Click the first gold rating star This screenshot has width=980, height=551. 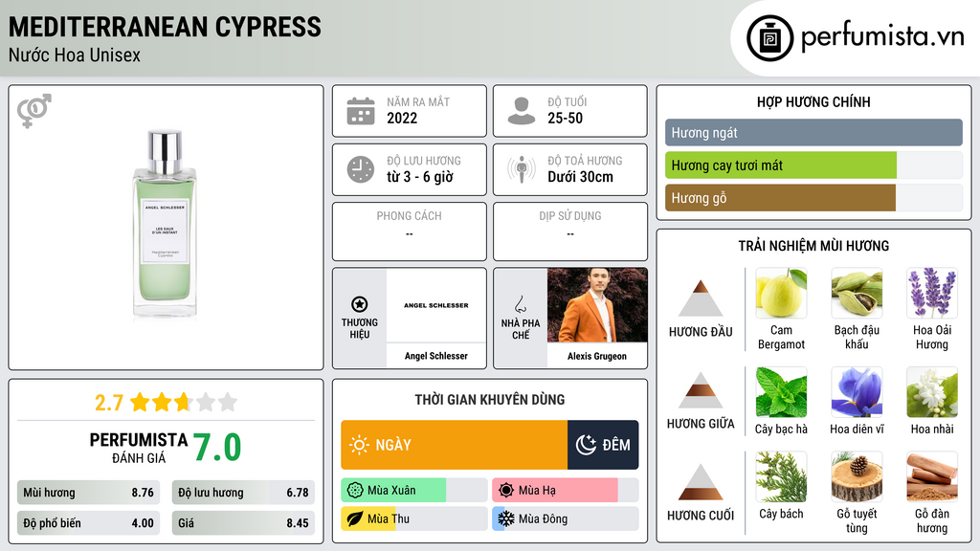pos(140,402)
